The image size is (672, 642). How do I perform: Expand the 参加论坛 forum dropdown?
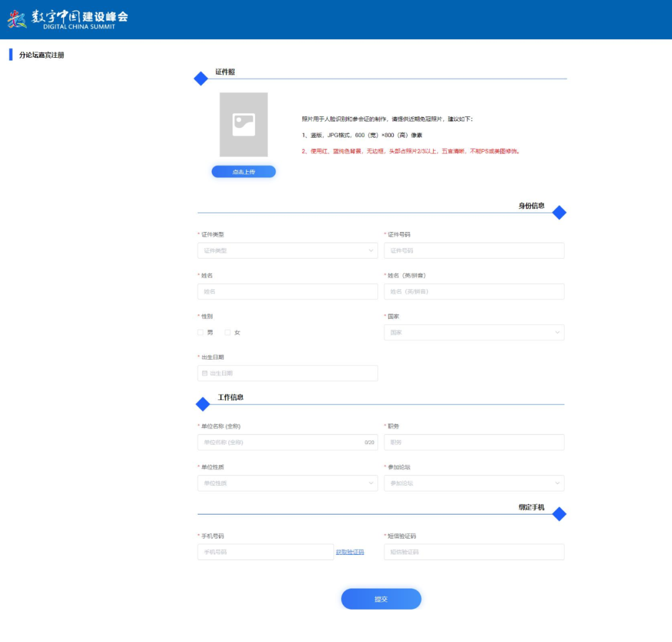474,483
